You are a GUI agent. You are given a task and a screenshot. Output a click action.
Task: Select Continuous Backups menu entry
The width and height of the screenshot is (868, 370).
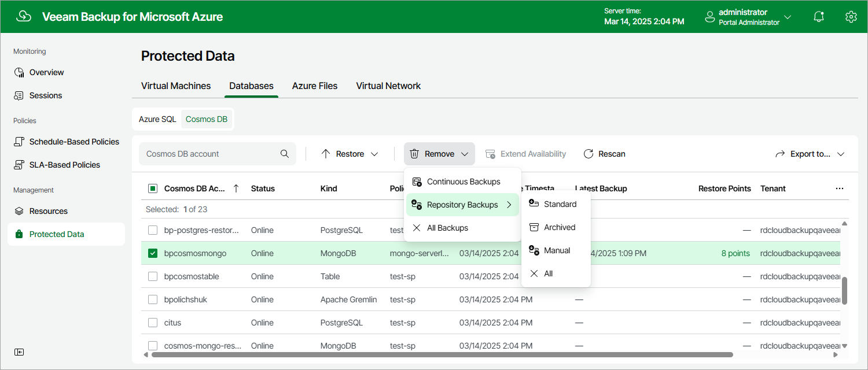(x=462, y=182)
